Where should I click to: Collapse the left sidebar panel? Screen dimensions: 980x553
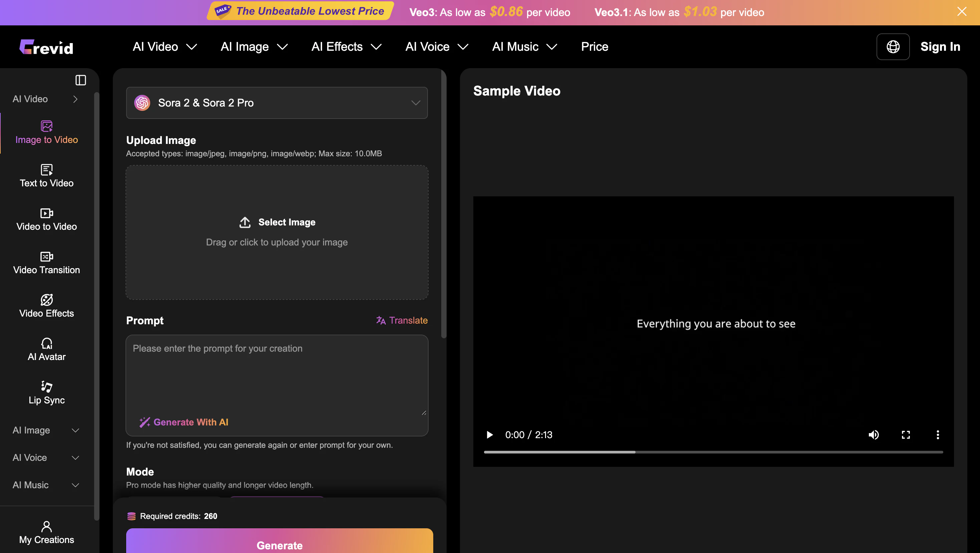pos(81,80)
